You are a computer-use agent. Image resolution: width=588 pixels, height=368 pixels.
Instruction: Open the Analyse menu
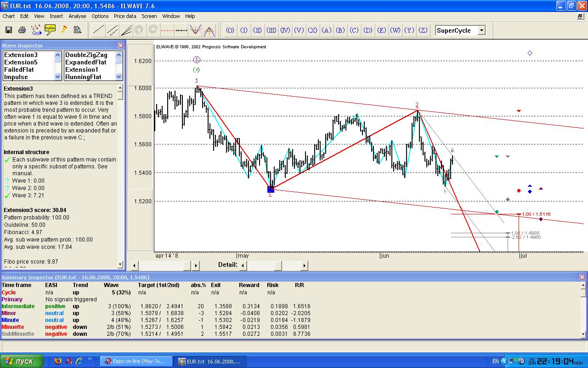coord(77,16)
